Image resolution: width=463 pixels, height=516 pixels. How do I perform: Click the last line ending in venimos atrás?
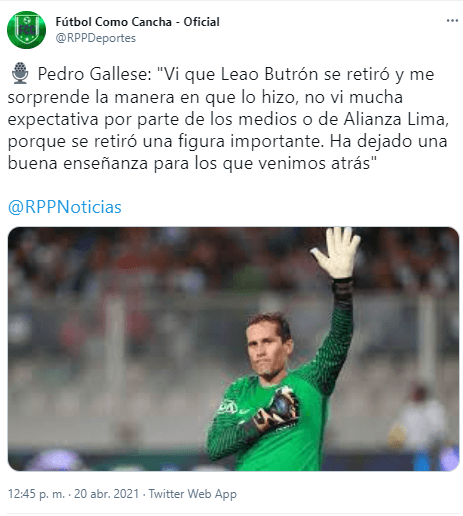pyautogui.click(x=192, y=164)
